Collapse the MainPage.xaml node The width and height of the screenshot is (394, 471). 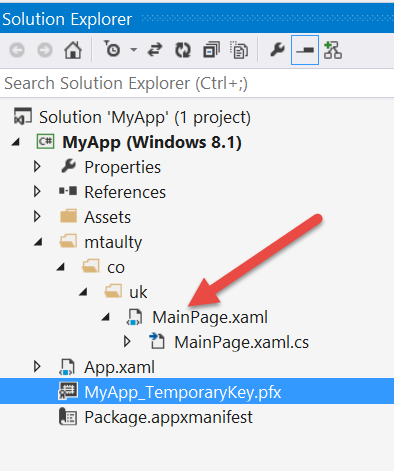[106, 317]
